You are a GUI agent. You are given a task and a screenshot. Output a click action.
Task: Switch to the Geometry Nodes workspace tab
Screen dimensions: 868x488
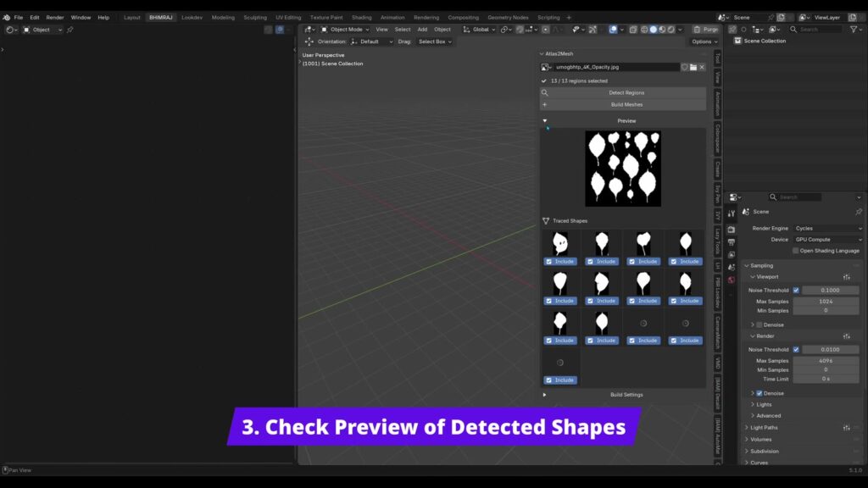(x=508, y=18)
